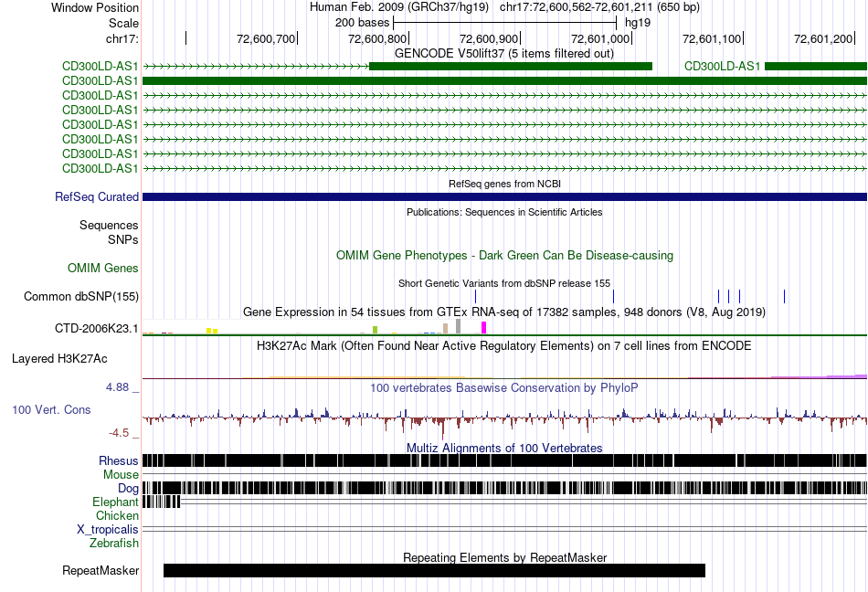Screen dimensions: 868x592
Task: Click the magenta GTEx expression bar
Action: point(484,328)
